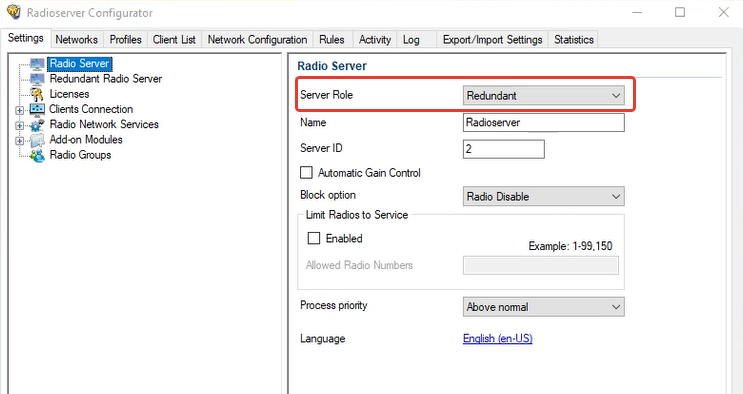Expand the Clients Connection tree node
This screenshot has width=743, height=394.
coord(19,110)
